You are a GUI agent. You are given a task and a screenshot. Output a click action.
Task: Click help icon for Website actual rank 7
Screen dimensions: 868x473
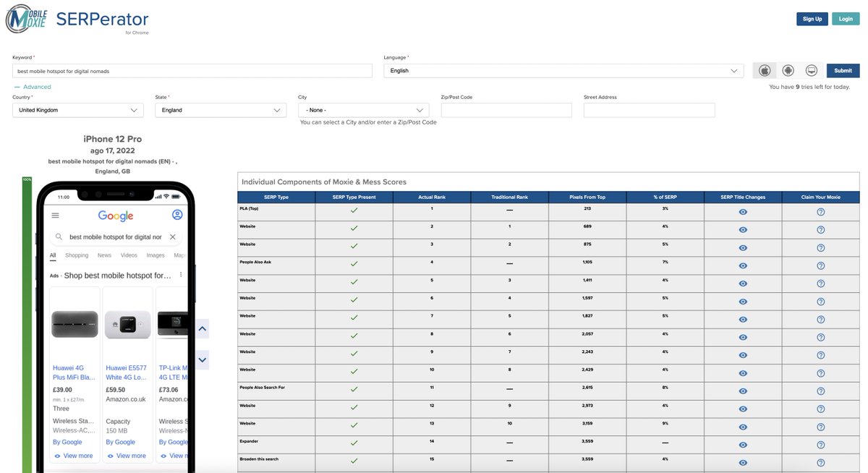821,320
